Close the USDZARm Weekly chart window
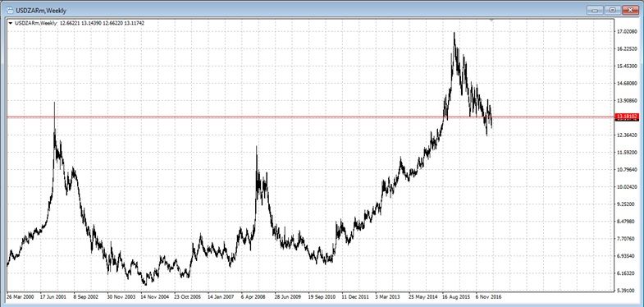Viewport: 644px width, 307px height. (630, 11)
